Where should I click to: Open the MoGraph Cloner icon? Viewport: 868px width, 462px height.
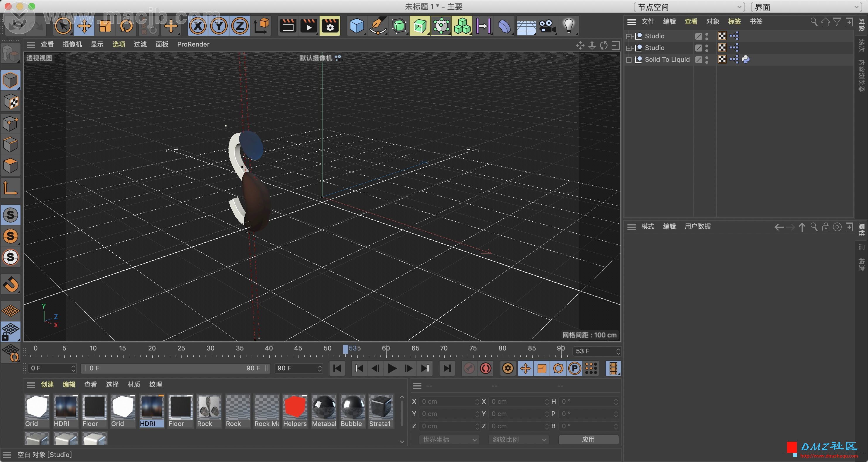pos(462,26)
